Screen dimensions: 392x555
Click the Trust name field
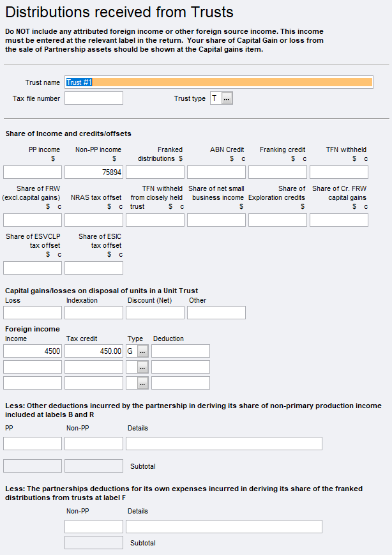[x=218, y=82]
